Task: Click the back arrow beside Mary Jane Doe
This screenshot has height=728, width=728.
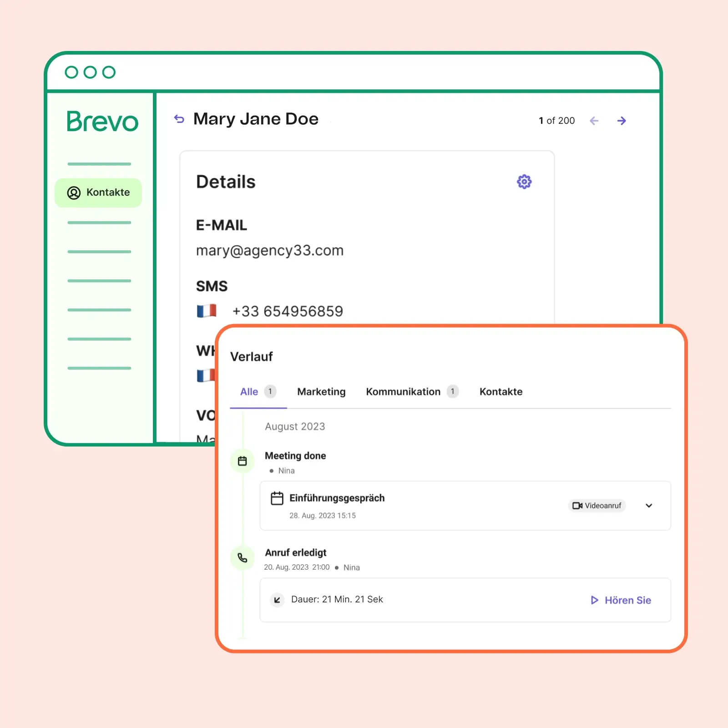Action: pyautogui.click(x=179, y=119)
